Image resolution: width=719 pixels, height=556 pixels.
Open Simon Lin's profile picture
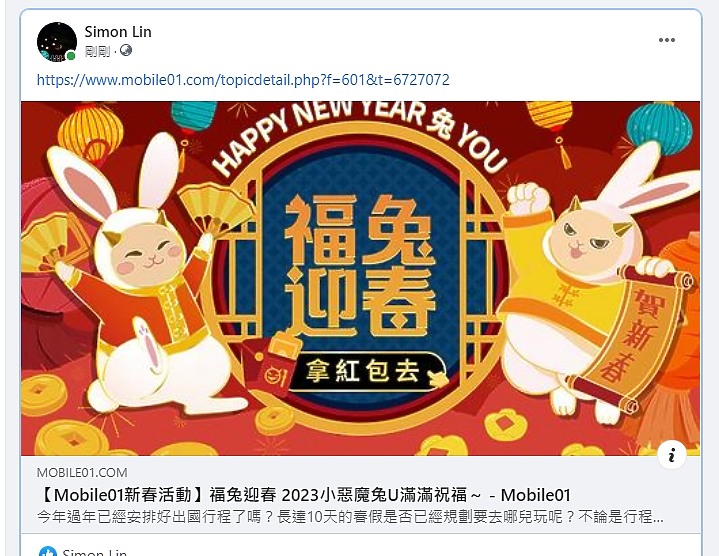[57, 42]
